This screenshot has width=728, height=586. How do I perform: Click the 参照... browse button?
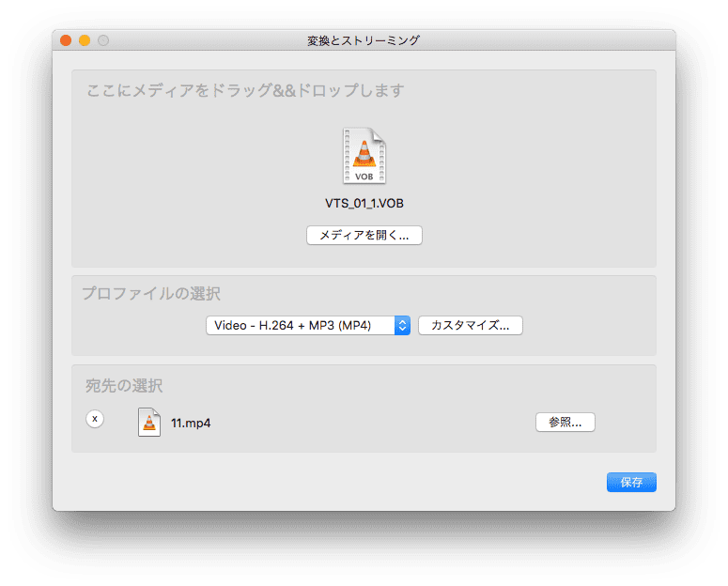565,422
